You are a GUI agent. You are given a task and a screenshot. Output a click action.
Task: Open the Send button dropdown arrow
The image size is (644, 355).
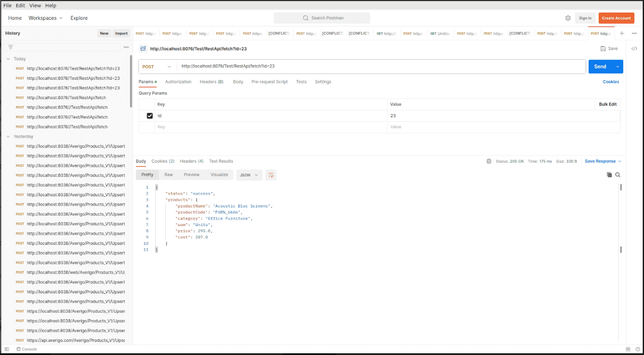pos(618,66)
